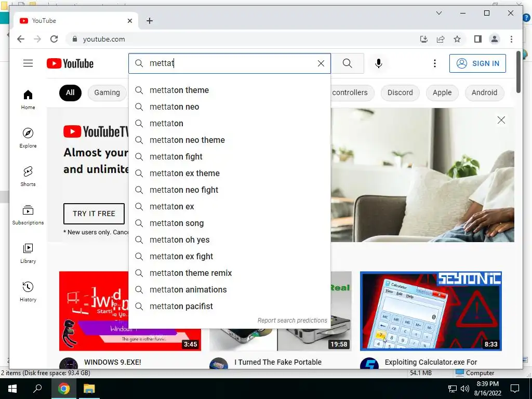Click the magnifier search submit button
This screenshot has width=532, height=399.
pos(348,63)
